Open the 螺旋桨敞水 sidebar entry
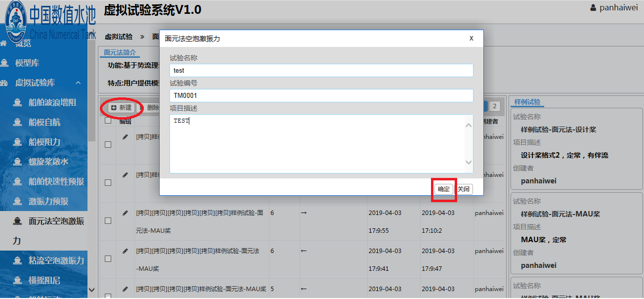The image size is (644, 299). click(x=48, y=162)
